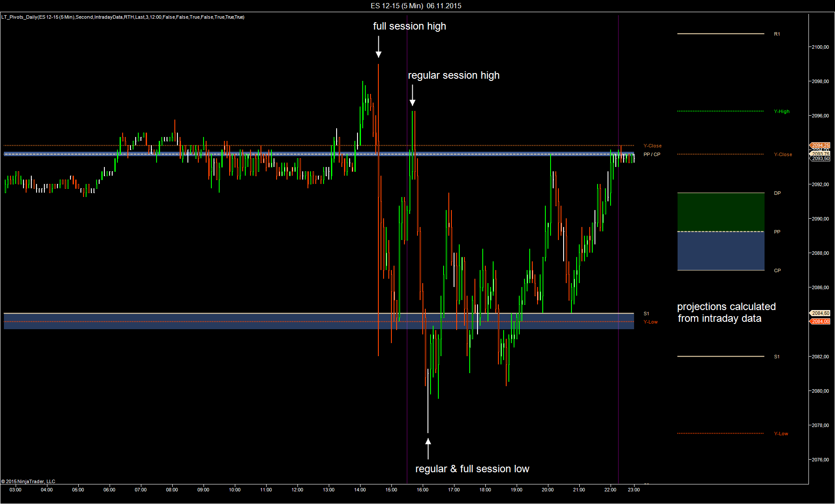Select the 'full session high' text annotation
Image resolution: width=835 pixels, height=504 pixels.
tap(409, 26)
